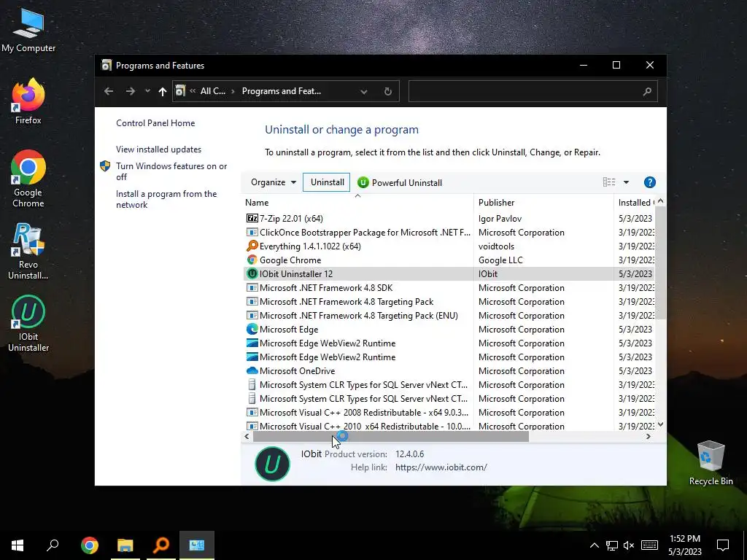
Task: Open My Computer desktop icon
Action: [28, 31]
